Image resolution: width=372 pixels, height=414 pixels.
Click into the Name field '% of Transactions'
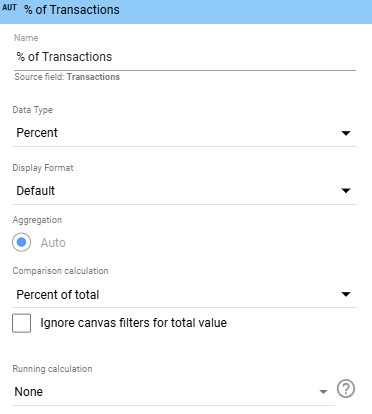click(185, 57)
